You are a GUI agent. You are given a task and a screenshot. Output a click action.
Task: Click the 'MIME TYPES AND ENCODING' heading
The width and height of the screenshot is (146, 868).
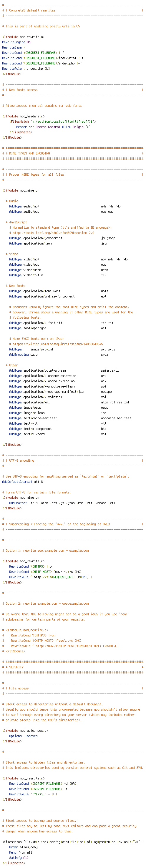(x=26, y=153)
